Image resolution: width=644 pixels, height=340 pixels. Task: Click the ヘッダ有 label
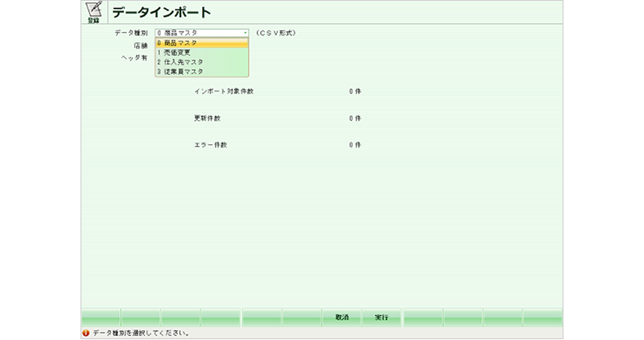click(x=134, y=58)
